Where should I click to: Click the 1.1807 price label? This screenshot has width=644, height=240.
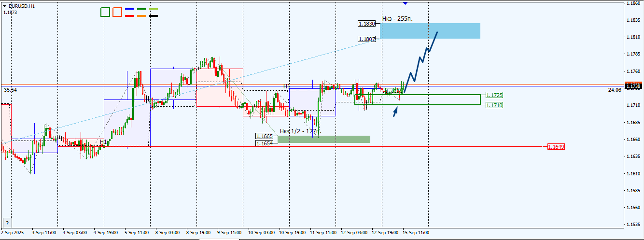(x=366, y=39)
